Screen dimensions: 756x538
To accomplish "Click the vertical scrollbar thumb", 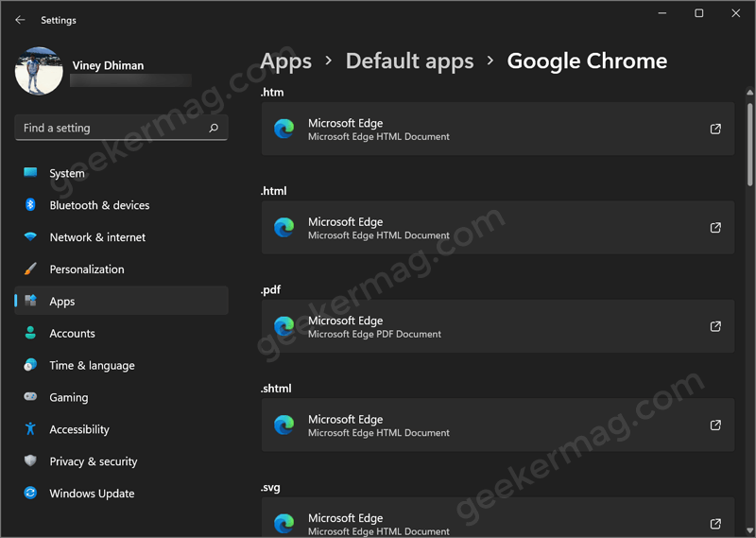I will pos(749,144).
